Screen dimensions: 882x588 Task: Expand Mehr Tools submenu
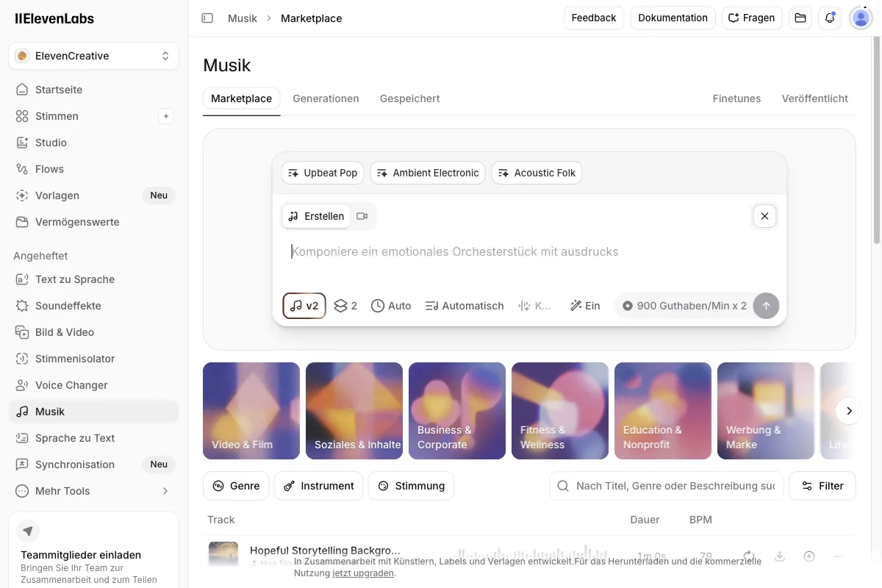coord(94,491)
